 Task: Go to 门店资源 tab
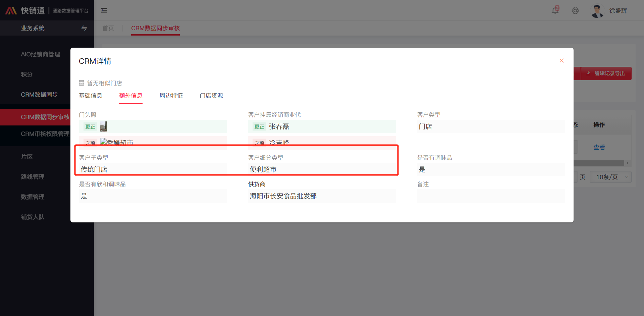coord(211,96)
